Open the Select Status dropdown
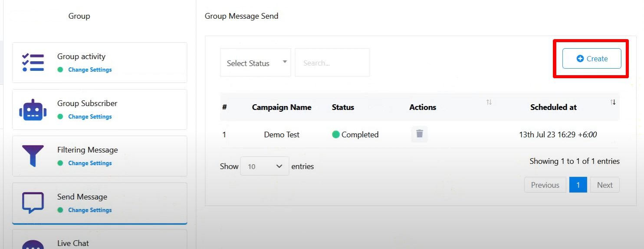Image resolution: width=644 pixels, height=249 pixels. [255, 63]
